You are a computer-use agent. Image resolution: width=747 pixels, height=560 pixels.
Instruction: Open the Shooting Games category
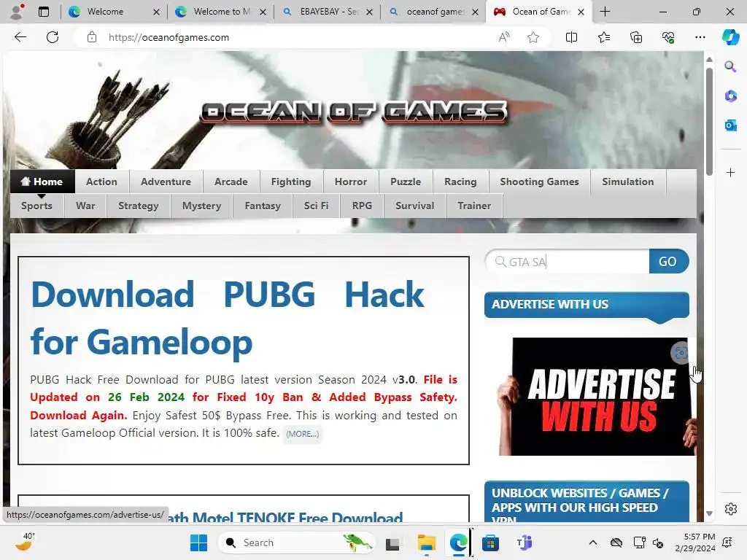[x=539, y=182]
